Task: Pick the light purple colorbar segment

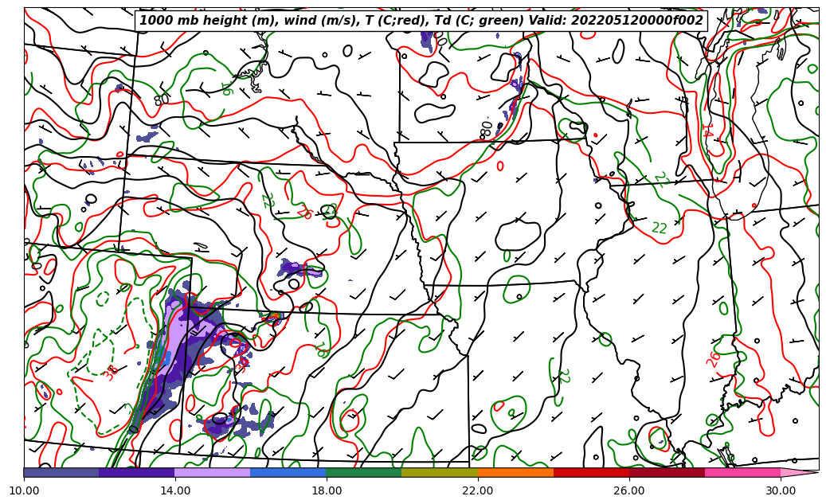Action: pos(213,472)
